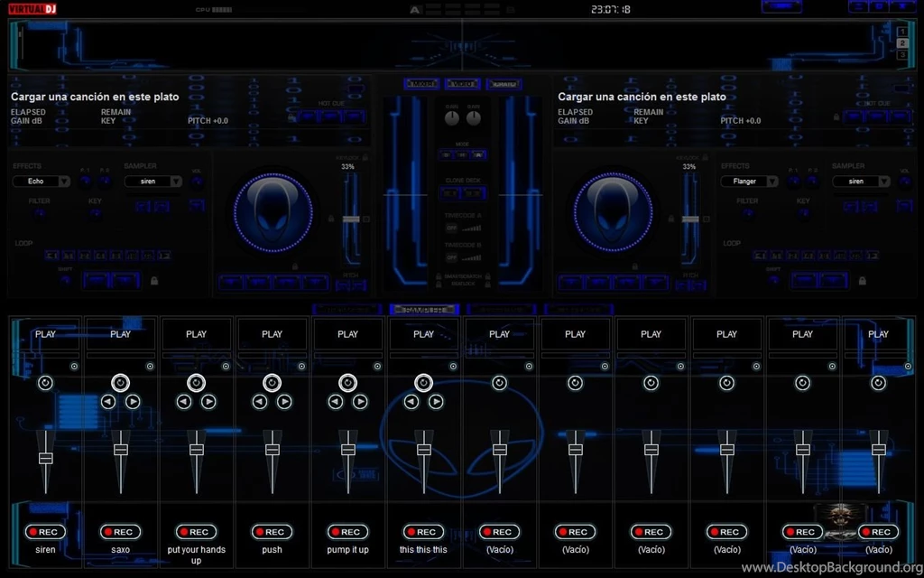Image resolution: width=924 pixels, height=578 pixels.
Task: Click the left GAIN knob in the mixer
Action: [452, 118]
